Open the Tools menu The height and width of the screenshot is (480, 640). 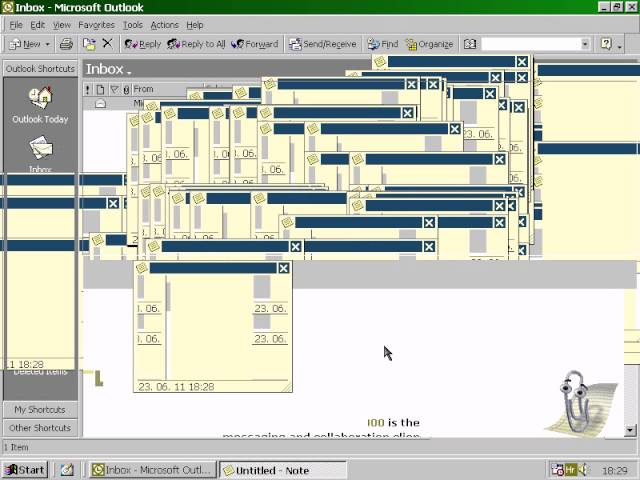133,25
